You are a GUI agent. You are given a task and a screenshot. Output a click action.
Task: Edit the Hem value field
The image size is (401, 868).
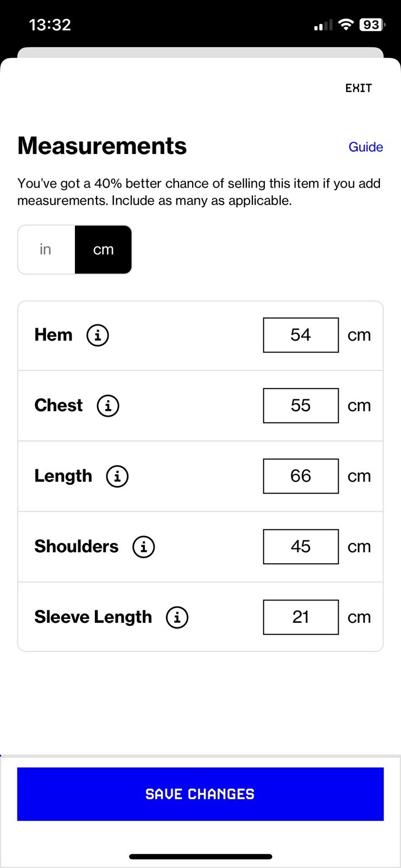tap(301, 335)
